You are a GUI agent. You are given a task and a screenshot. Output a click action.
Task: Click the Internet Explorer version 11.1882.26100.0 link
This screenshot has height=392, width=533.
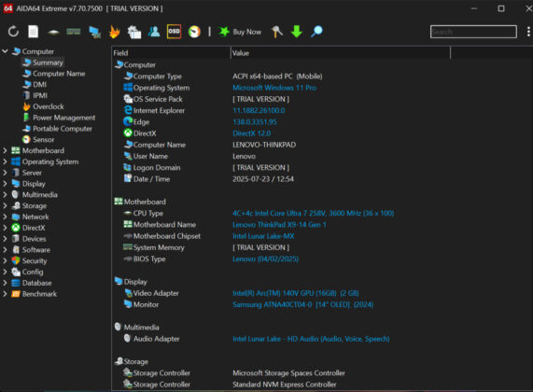(259, 110)
